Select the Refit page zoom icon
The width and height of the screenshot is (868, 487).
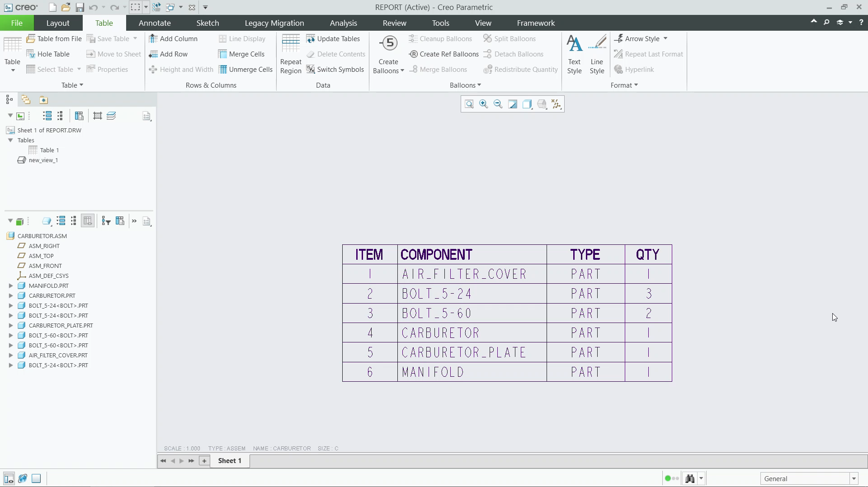click(x=469, y=104)
